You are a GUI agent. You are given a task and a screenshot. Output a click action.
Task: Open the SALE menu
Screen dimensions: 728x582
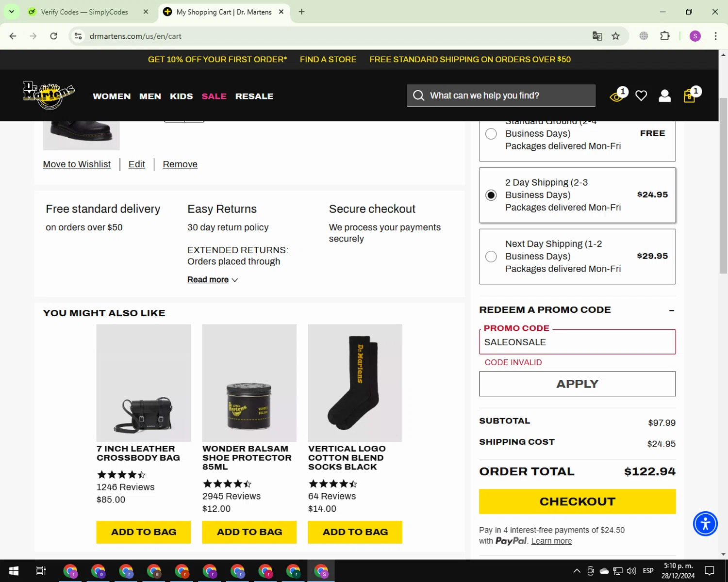pos(214,96)
